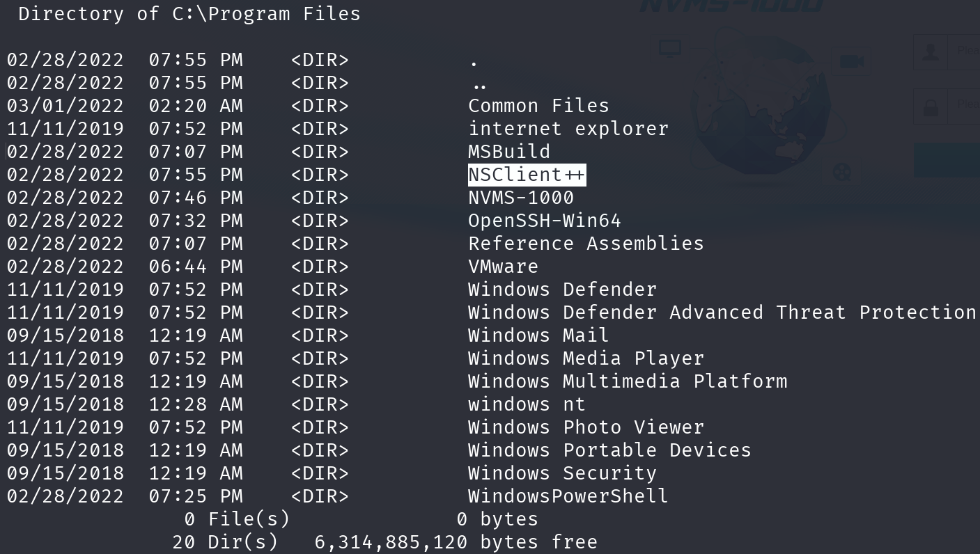The height and width of the screenshot is (554, 980).
Task: Click the NVMS-1000 directory entry
Action: pos(521,198)
